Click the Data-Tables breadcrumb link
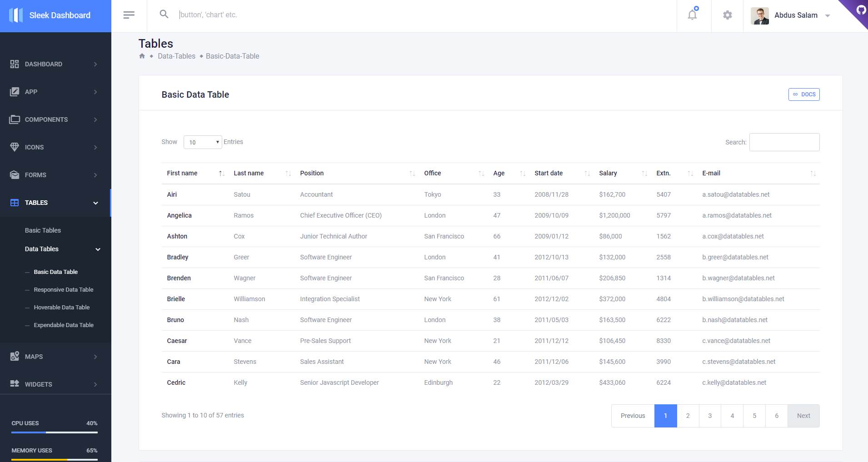The width and height of the screenshot is (868, 462). pos(176,56)
